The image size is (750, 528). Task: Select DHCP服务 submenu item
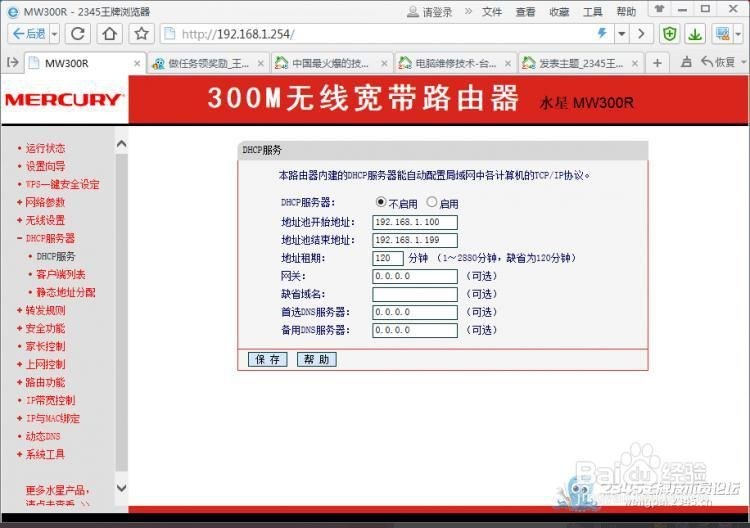pyautogui.click(x=55, y=256)
